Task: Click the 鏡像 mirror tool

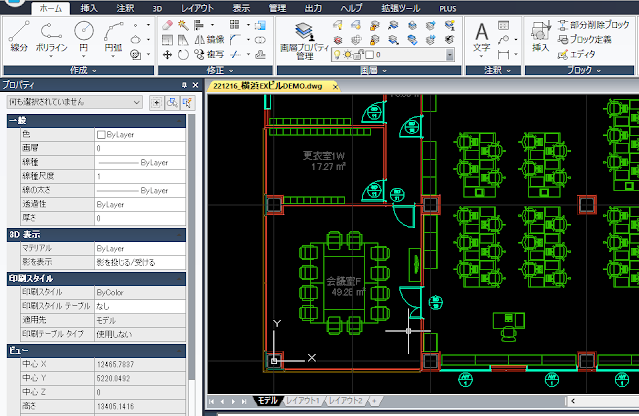Action: point(209,40)
